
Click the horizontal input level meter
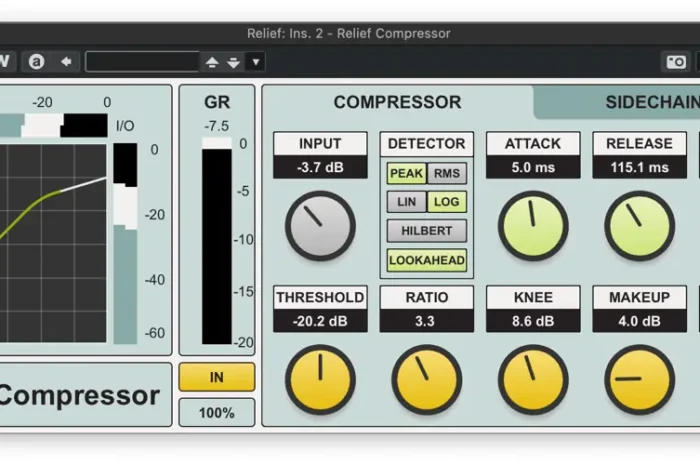coord(54,125)
